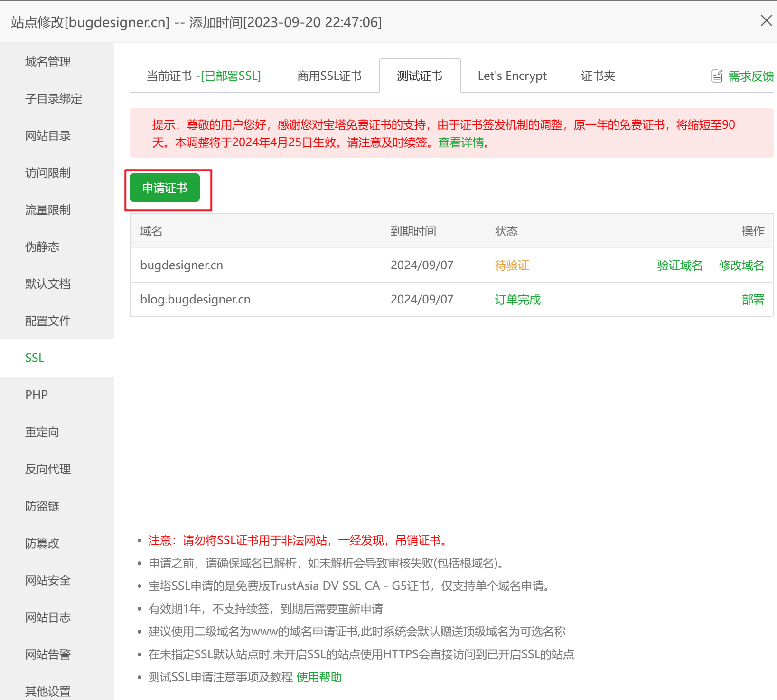Click the 状态 column header
This screenshot has height=700, width=777.
tap(506, 231)
